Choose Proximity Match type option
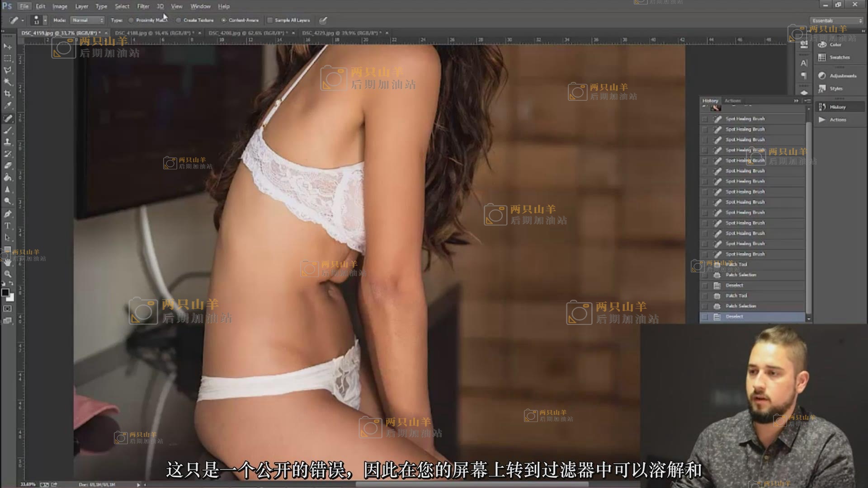 click(131, 20)
